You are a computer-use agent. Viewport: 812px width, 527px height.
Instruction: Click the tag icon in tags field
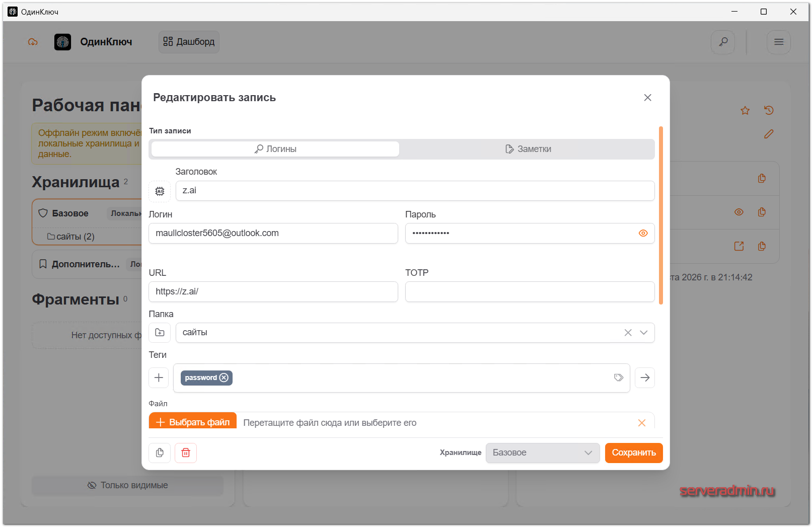pos(619,378)
